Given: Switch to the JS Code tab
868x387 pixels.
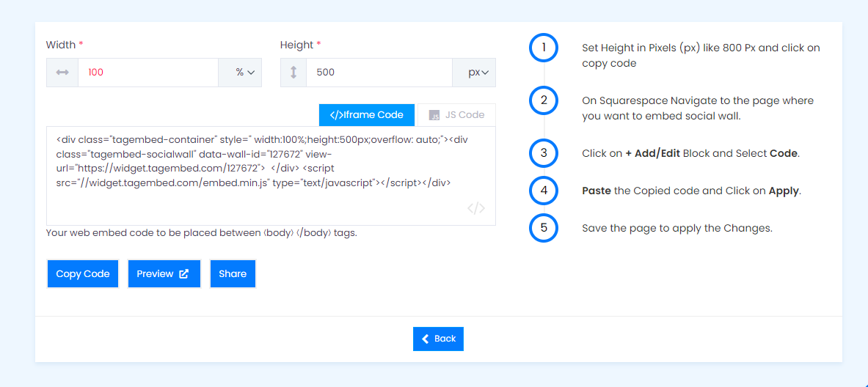Looking at the screenshot, I should coord(456,115).
